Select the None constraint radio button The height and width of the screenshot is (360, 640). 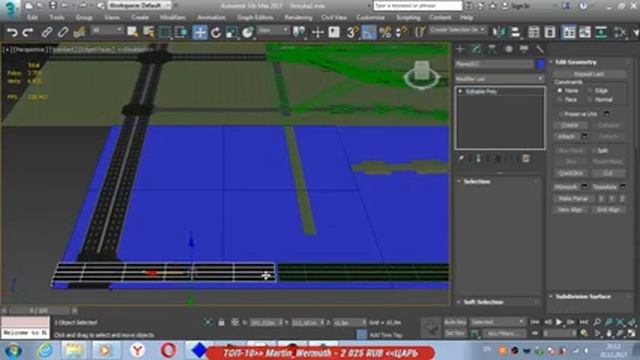560,90
